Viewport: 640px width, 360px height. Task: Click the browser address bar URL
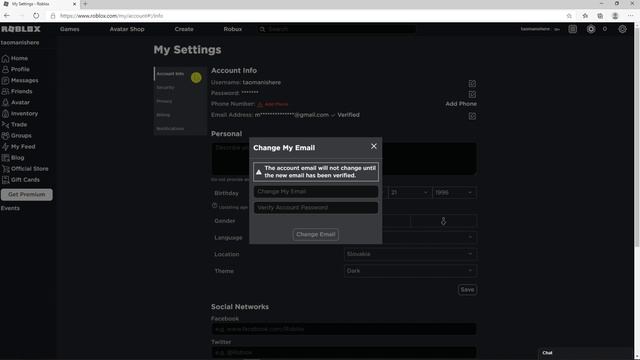(111, 16)
